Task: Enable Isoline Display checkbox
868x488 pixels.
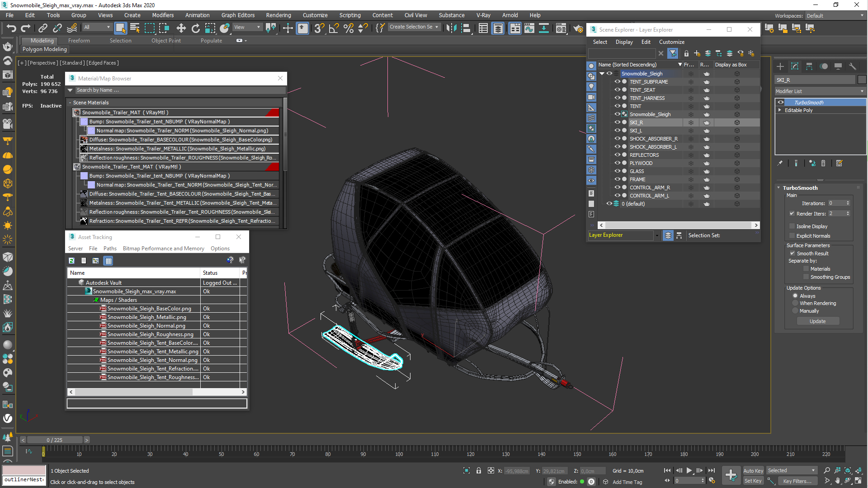Action: (792, 226)
